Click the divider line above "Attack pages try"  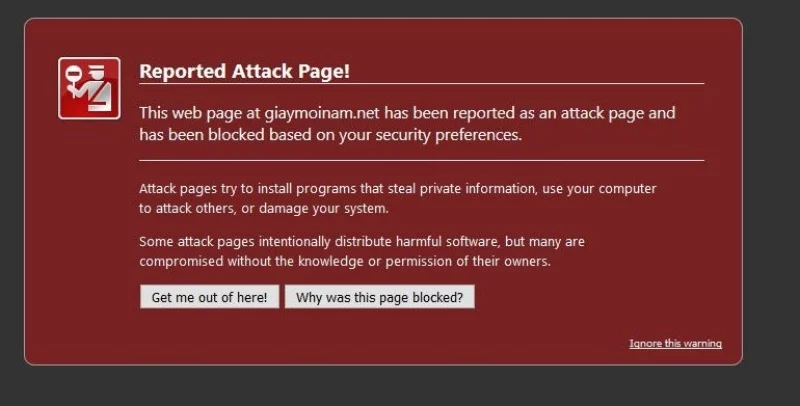tap(421, 160)
